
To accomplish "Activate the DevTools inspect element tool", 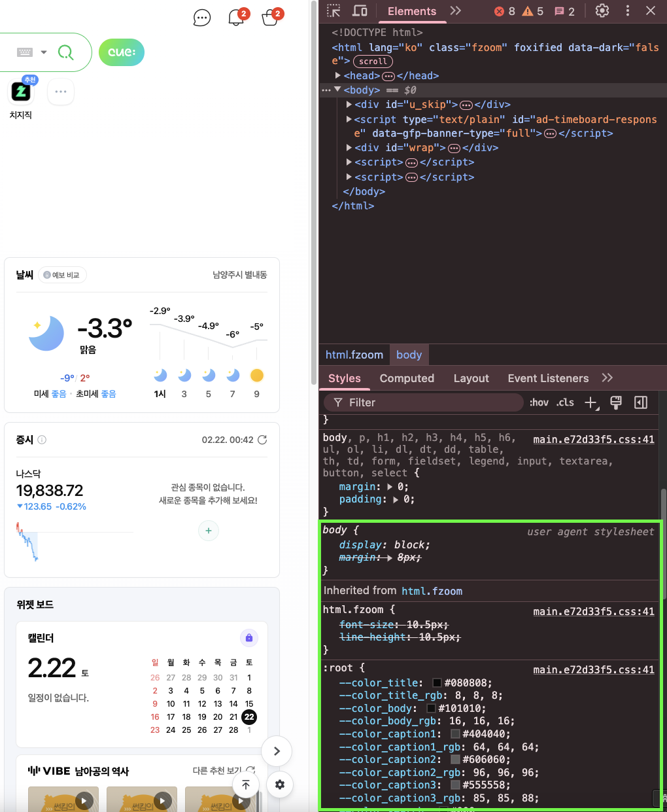I will (334, 11).
